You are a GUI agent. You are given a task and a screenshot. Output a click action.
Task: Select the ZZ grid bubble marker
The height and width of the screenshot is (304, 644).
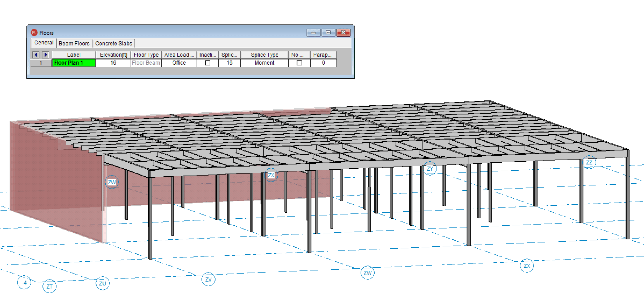589,162
